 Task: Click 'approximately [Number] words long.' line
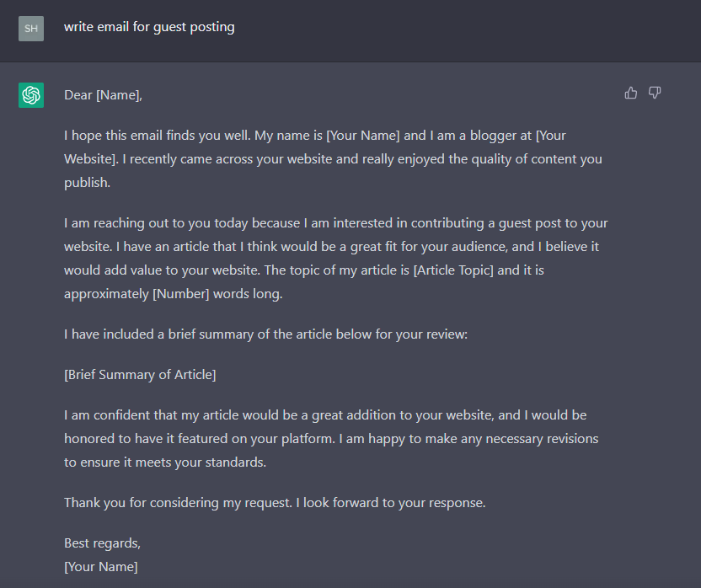[x=174, y=294]
